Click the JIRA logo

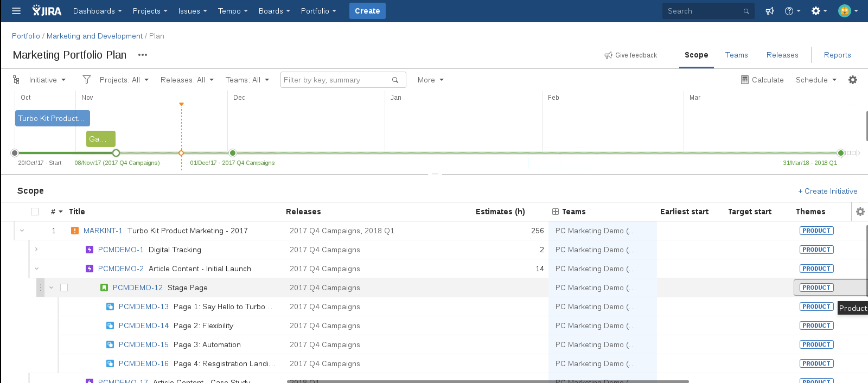pos(47,11)
